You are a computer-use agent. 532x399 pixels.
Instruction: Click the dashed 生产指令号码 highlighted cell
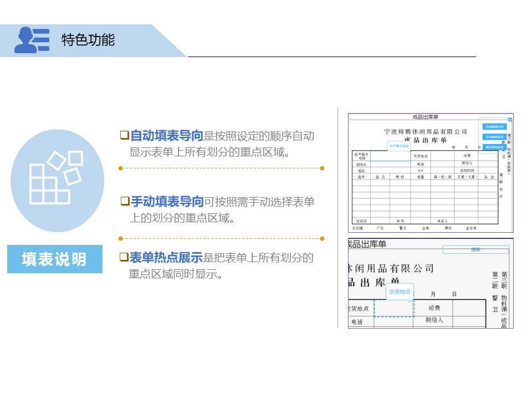click(x=391, y=156)
